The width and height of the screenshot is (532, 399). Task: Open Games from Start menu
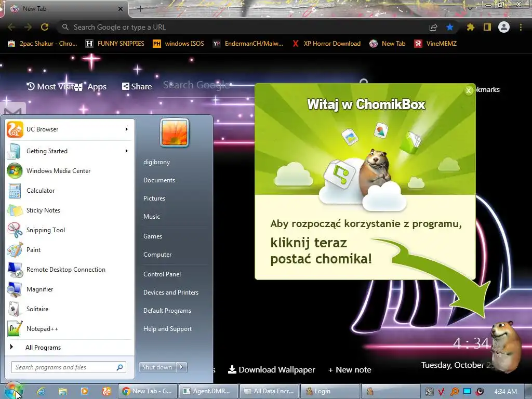pyautogui.click(x=153, y=236)
